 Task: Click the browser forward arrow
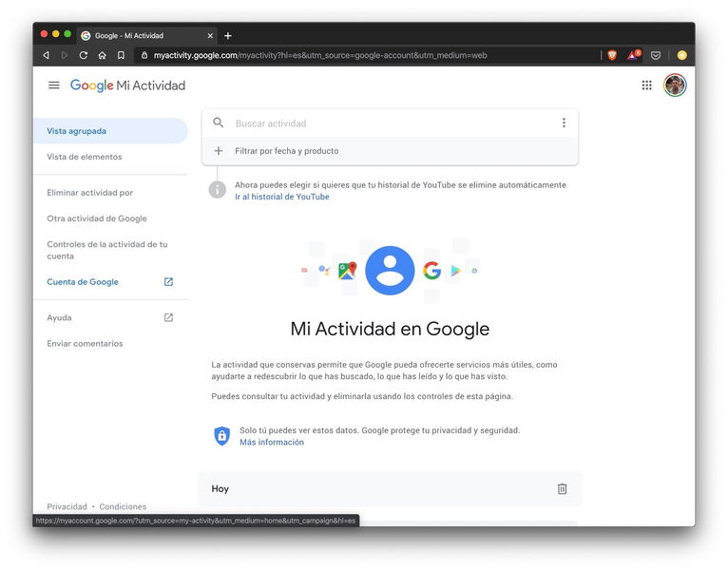(65, 55)
